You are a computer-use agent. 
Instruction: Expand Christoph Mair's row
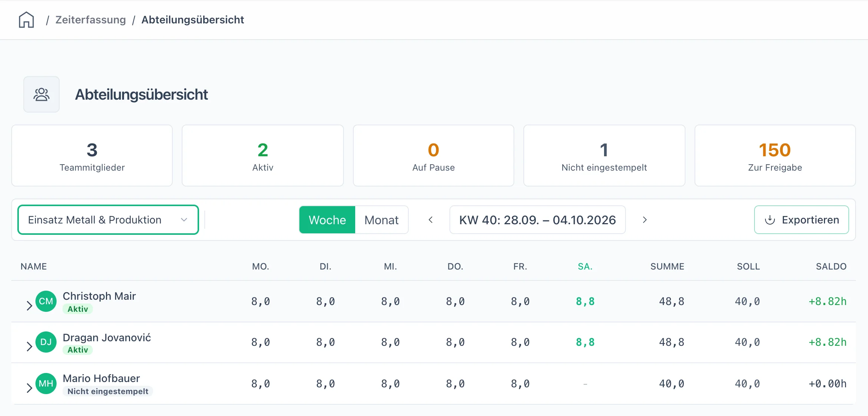click(29, 305)
